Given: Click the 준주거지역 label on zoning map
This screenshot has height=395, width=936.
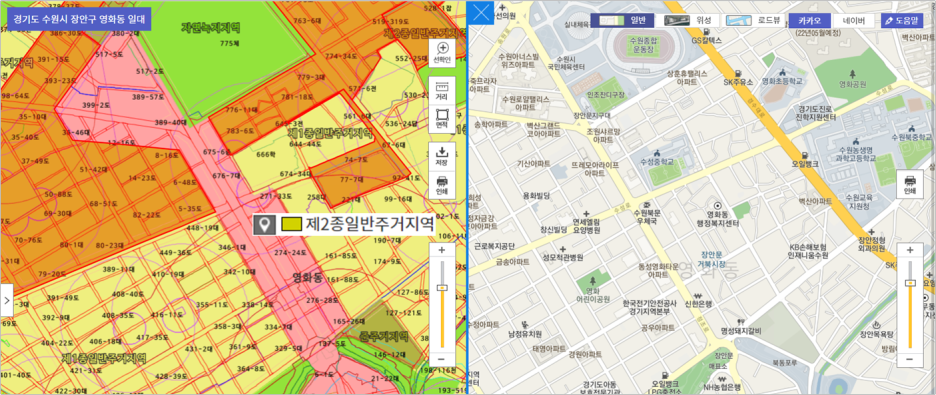Looking at the screenshot, I should [383, 336].
